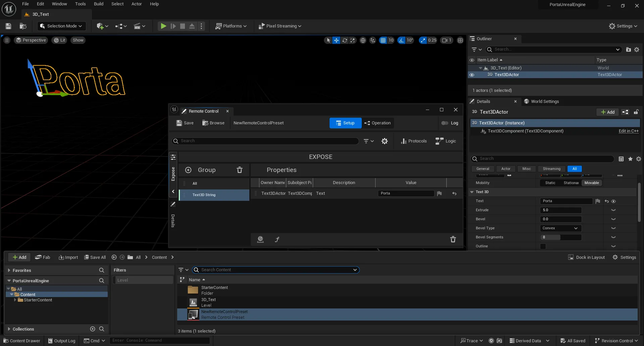Open the Logic panel in Remote Control
644x346 pixels.
[x=446, y=141]
